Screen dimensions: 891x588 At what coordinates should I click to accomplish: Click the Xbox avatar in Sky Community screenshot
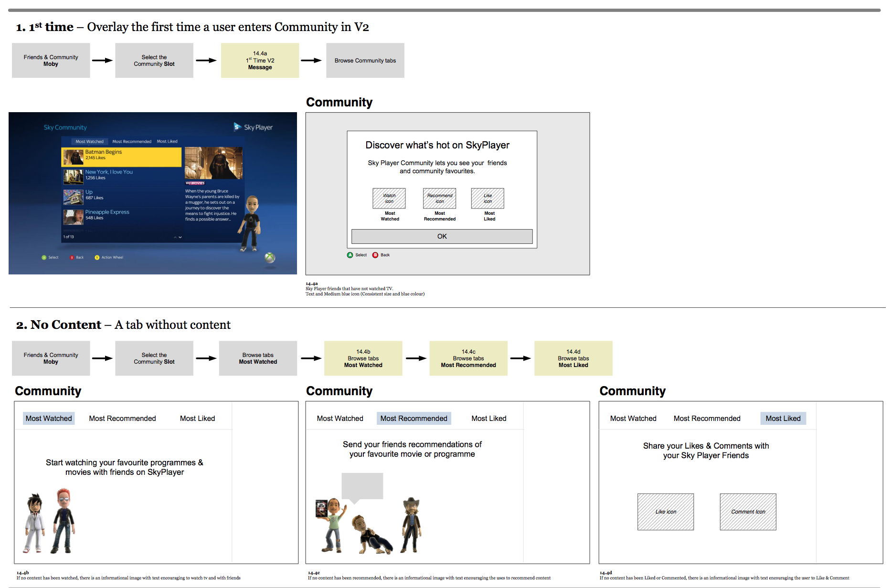[250, 223]
